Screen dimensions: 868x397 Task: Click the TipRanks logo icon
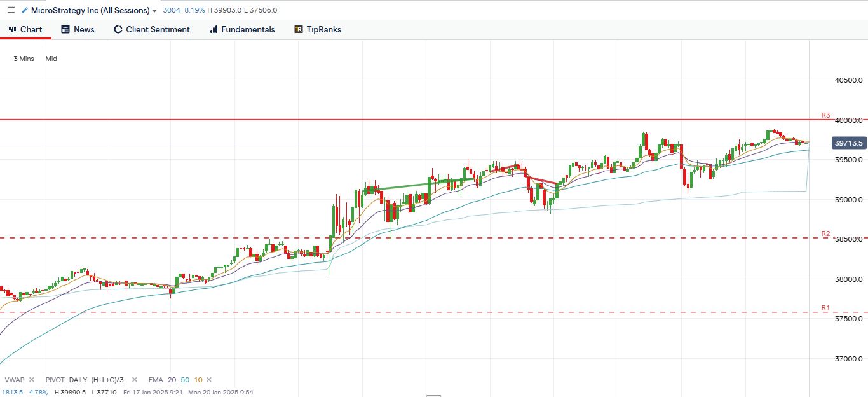point(299,29)
